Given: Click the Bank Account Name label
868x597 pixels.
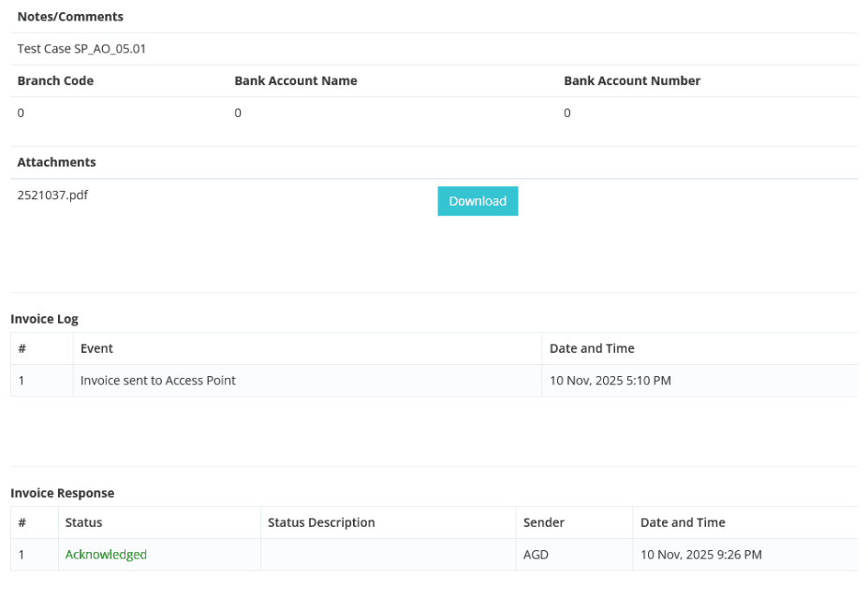Looking at the screenshot, I should [x=296, y=80].
